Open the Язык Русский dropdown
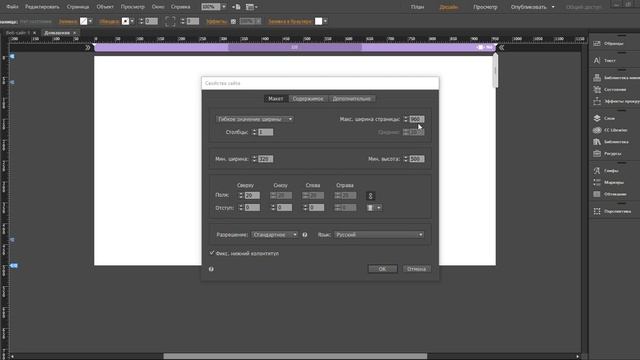This screenshot has height=360, width=640. [379, 235]
